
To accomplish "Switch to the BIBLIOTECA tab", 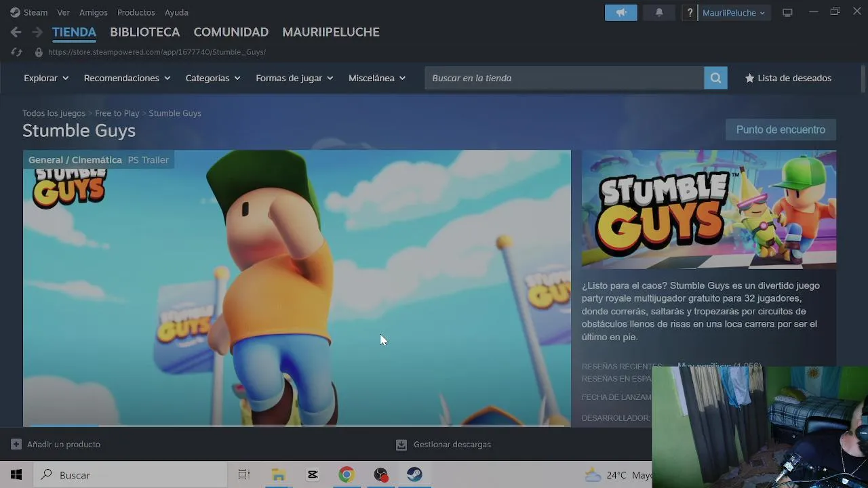I will pyautogui.click(x=144, y=32).
